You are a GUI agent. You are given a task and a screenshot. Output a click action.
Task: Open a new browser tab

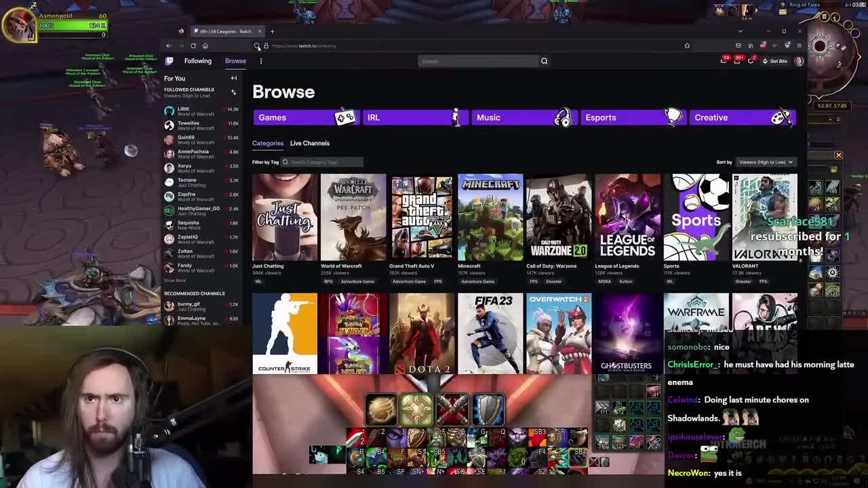coord(272,31)
